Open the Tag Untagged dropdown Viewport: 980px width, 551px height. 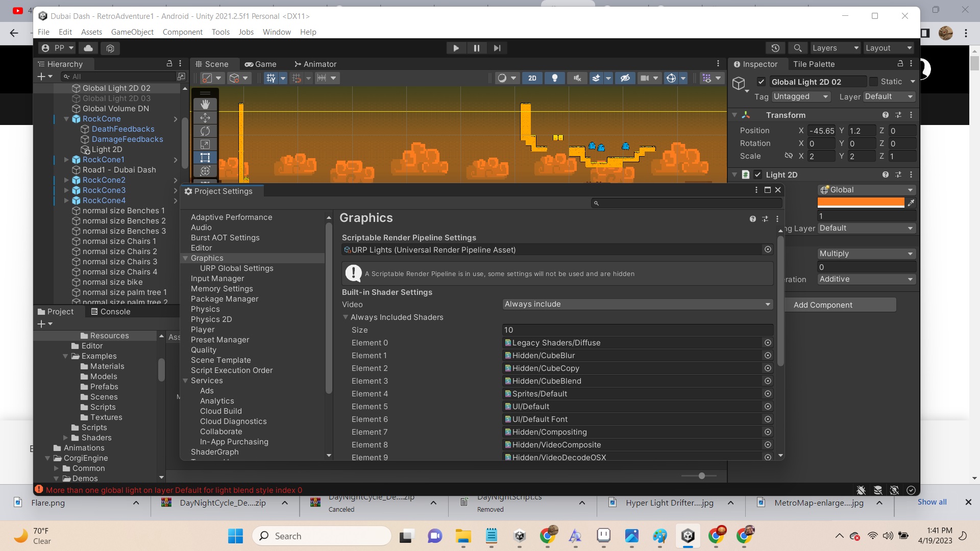click(801, 96)
